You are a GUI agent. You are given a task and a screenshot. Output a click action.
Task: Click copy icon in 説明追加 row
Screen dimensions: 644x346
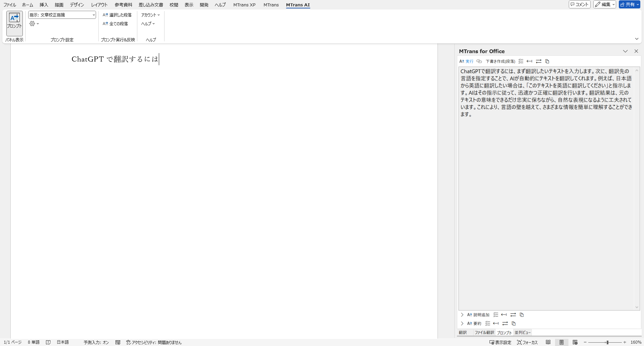click(x=522, y=315)
